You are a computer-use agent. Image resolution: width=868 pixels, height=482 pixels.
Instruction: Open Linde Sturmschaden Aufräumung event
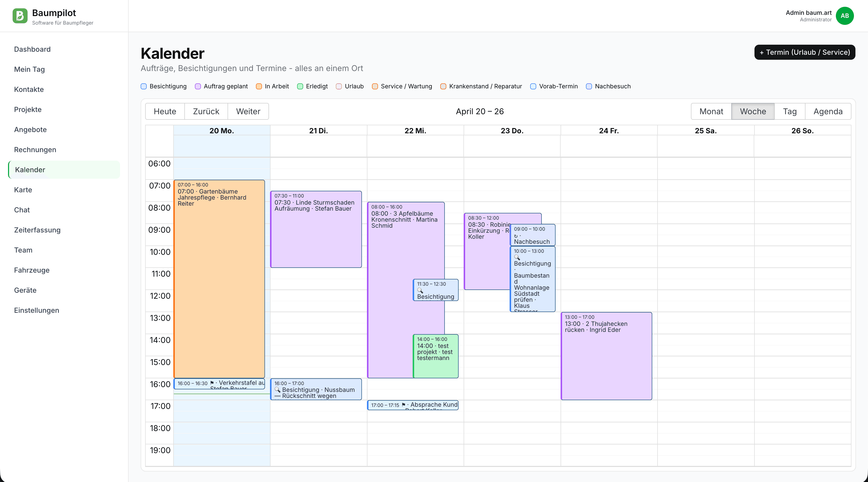coord(316,229)
